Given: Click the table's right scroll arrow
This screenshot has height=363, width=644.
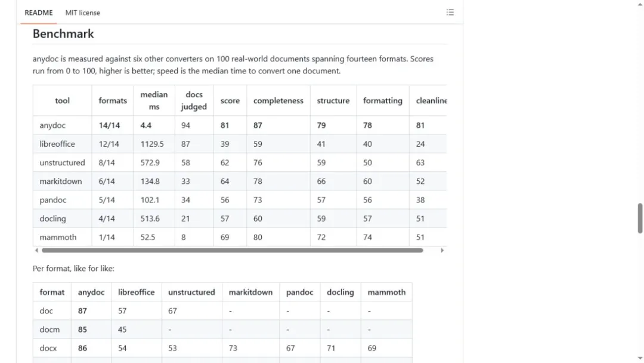Looking at the screenshot, I should pyautogui.click(x=442, y=250).
